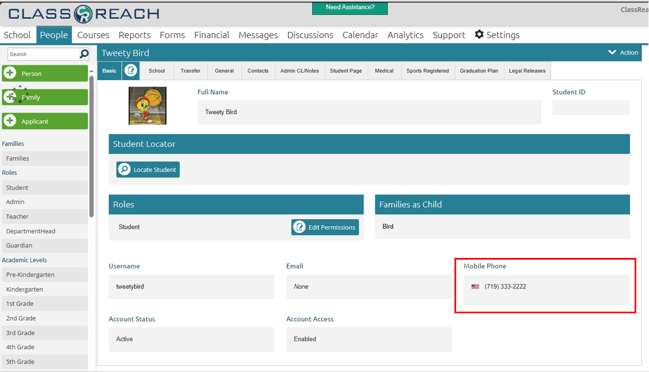Click the Active account status value
Image resolution: width=649 pixels, height=372 pixels.
125,339
